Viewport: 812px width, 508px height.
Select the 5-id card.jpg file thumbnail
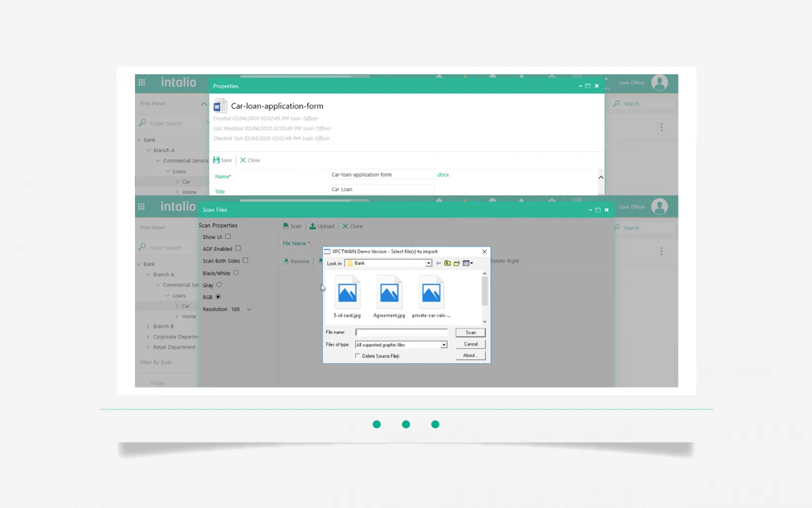tap(347, 297)
